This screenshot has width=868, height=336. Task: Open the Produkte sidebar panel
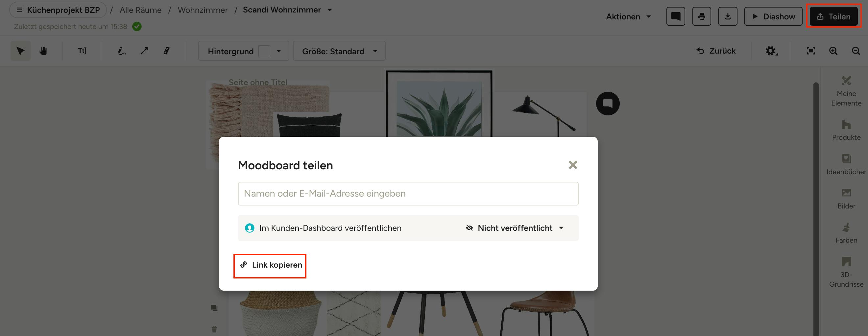tap(846, 130)
